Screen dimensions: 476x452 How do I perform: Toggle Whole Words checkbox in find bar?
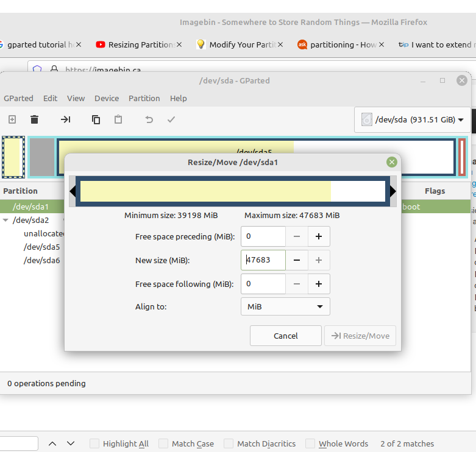[310, 443]
